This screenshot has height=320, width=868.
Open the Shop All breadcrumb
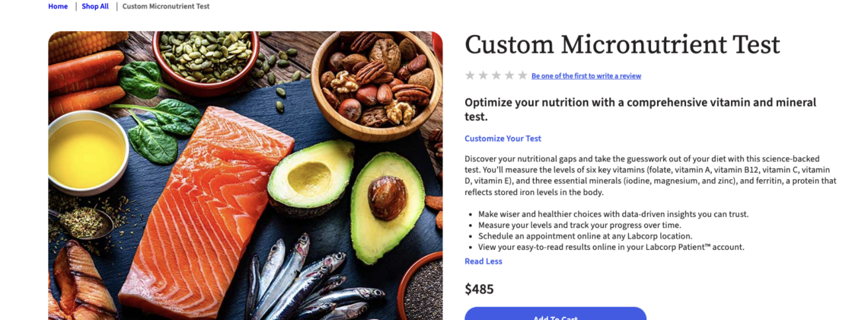[x=95, y=6]
